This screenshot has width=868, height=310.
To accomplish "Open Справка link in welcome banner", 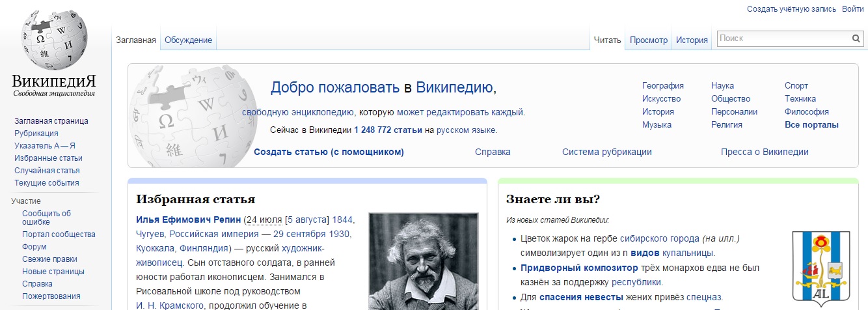I will [493, 152].
